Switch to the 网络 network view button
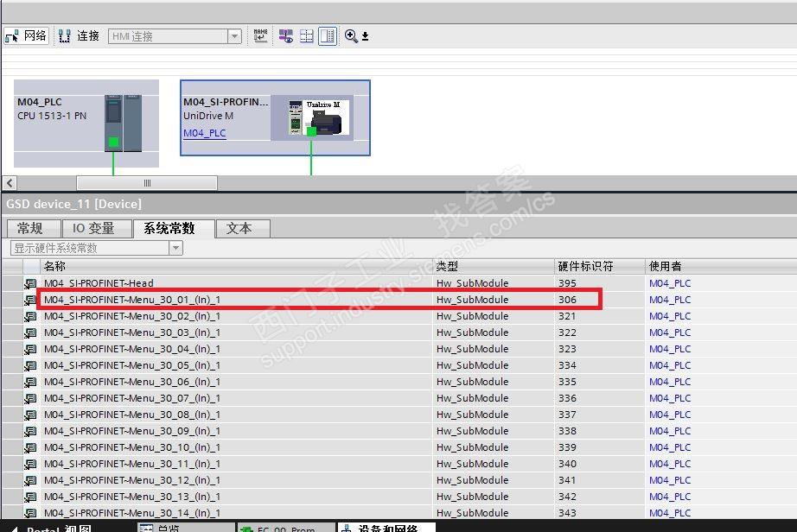The width and height of the screenshot is (797, 532). pos(27,36)
